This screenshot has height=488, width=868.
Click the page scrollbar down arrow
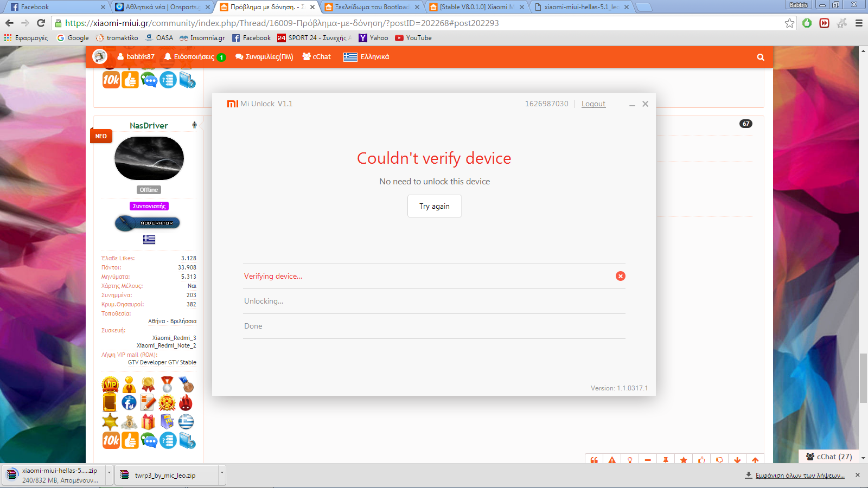[x=863, y=459]
